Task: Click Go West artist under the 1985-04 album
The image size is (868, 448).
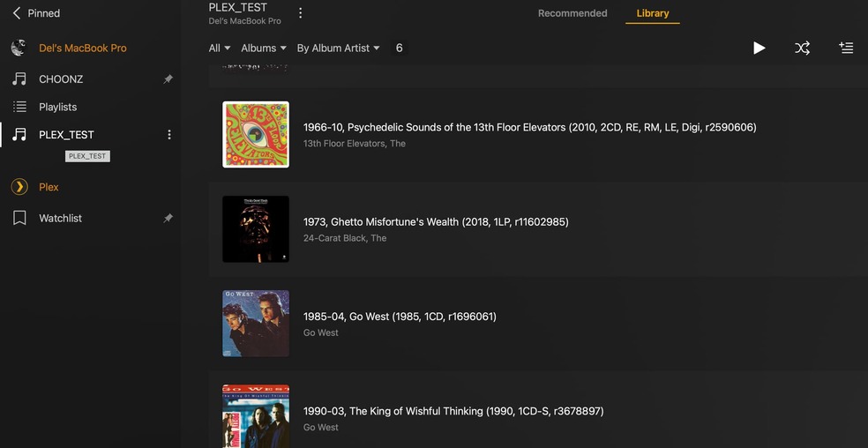Action: click(320, 332)
